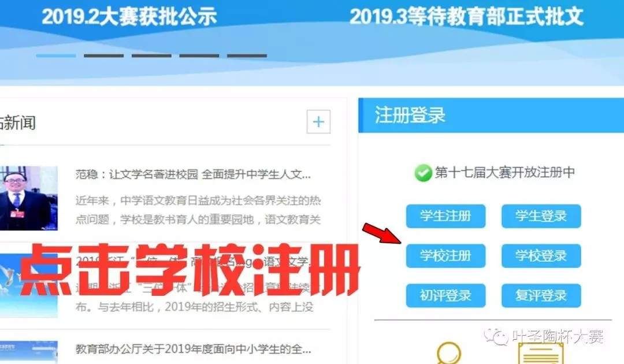624x364 pixels.
Task: Open the 教育部办公厅 2019 news headline
Action: (194, 350)
